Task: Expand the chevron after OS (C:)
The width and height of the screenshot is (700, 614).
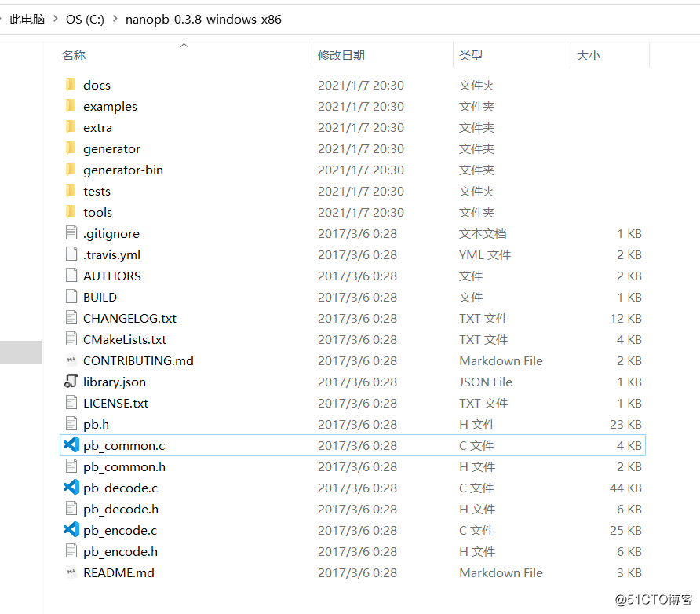Action: pos(115,19)
